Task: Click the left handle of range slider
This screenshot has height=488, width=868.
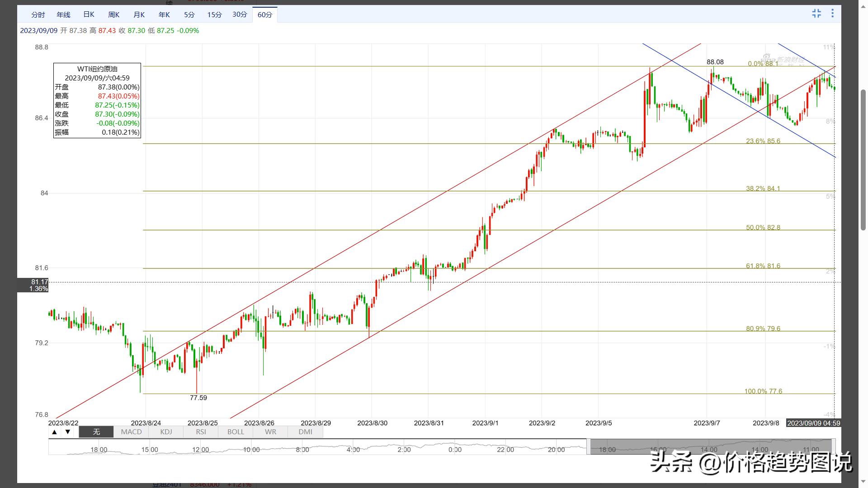Action: pos(588,446)
